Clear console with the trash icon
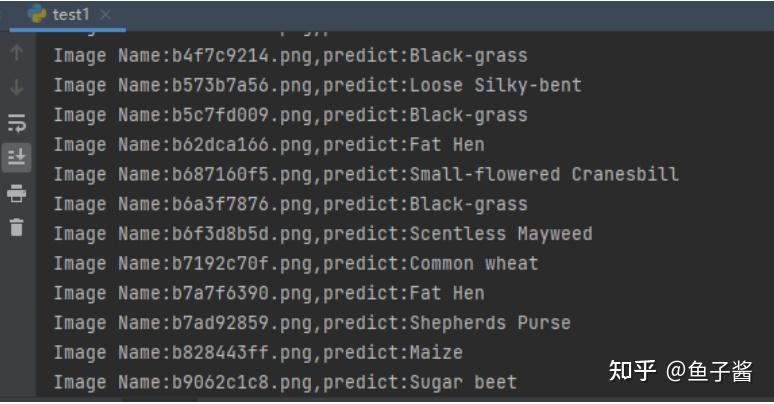Screen dimensions: 774x404 click(16, 227)
